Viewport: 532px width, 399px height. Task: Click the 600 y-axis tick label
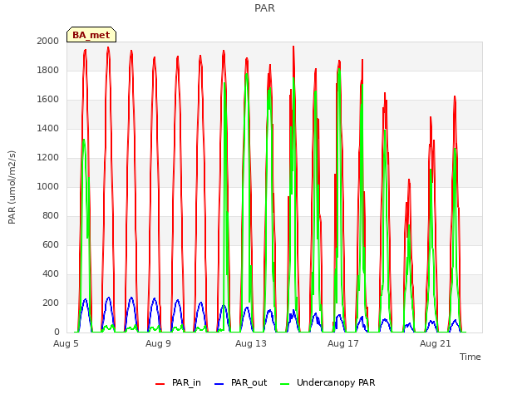click(x=51, y=245)
